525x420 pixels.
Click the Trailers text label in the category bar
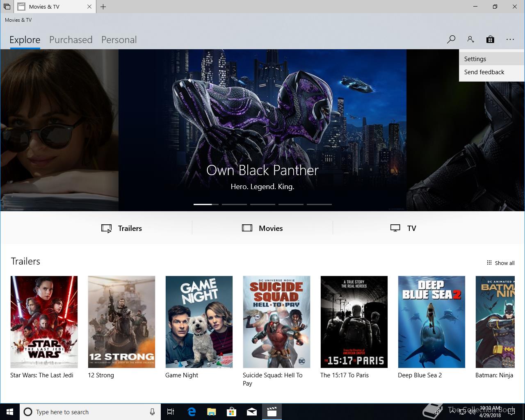130,228
